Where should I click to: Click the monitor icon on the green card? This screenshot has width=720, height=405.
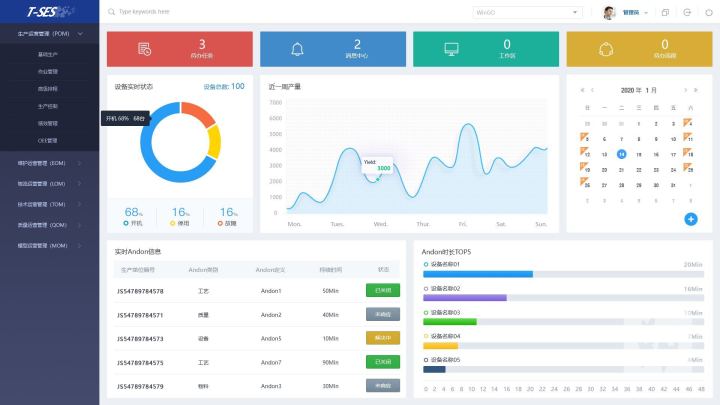tap(451, 49)
